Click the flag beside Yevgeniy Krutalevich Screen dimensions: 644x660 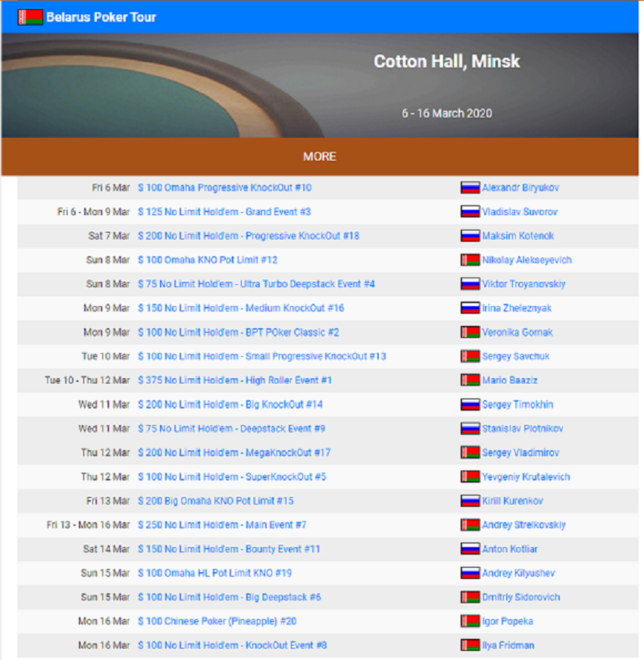click(470, 477)
